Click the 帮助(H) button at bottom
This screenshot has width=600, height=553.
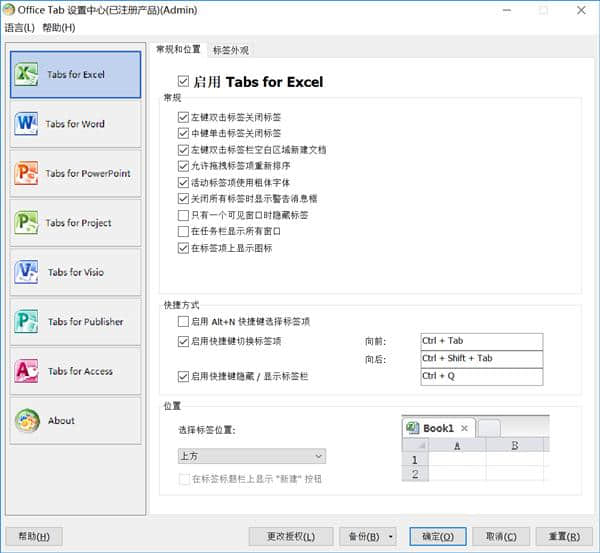[x=34, y=537]
